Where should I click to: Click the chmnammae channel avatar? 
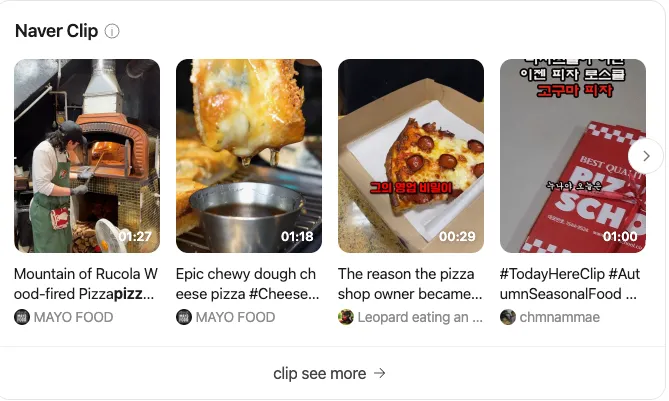508,317
